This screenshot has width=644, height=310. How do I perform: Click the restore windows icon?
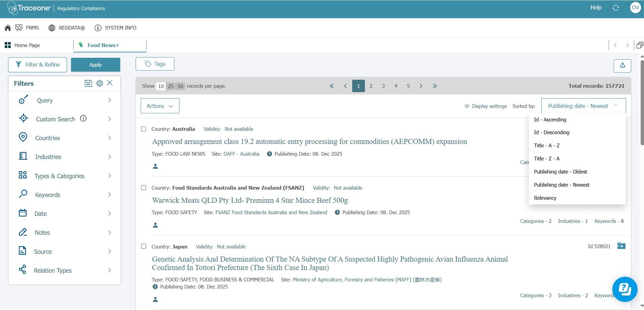640,45
